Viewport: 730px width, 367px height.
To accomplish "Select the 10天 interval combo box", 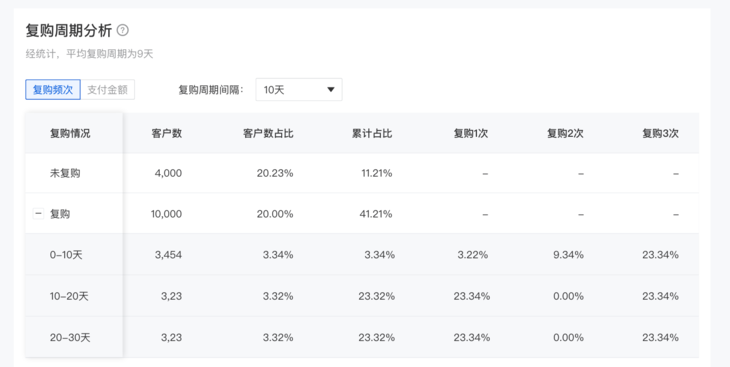I will pos(299,89).
